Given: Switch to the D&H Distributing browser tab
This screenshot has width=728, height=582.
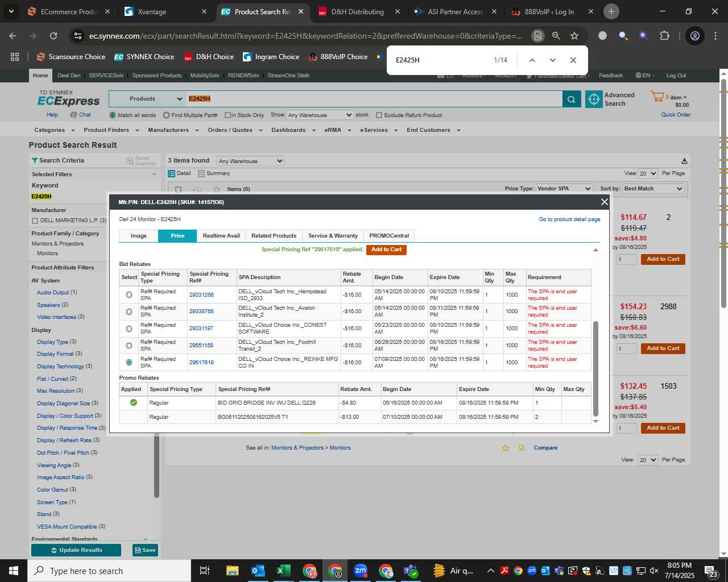Looking at the screenshot, I should pyautogui.click(x=357, y=11).
